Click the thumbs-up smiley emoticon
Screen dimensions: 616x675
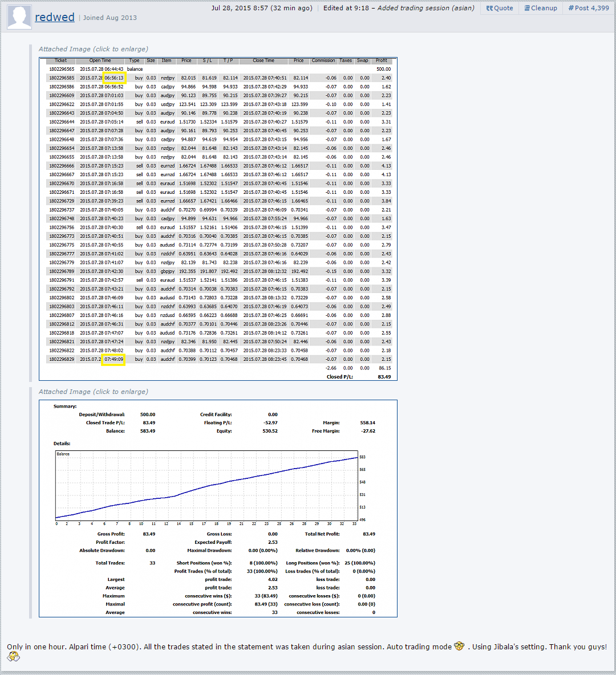click(x=13, y=657)
